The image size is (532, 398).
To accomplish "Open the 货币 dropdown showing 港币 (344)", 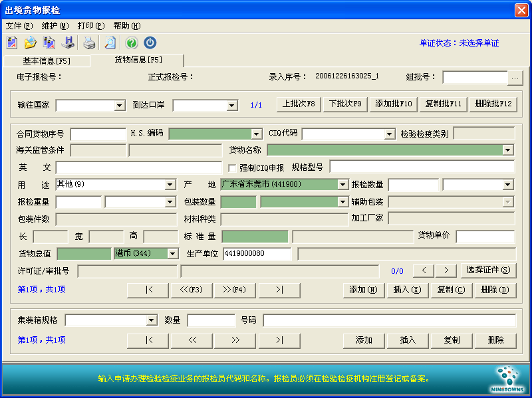I will coord(172,253).
